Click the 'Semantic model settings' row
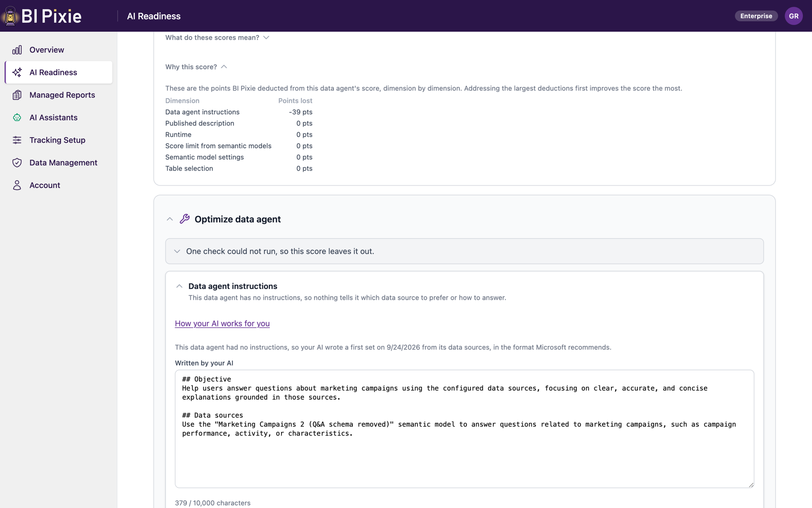Viewport: 812px width, 508px height. [239, 157]
